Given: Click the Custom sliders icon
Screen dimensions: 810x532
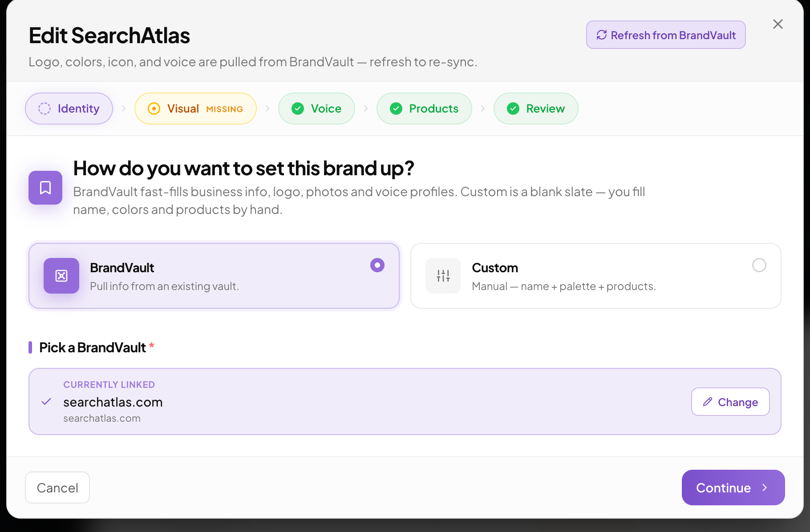Looking at the screenshot, I should [x=443, y=276].
